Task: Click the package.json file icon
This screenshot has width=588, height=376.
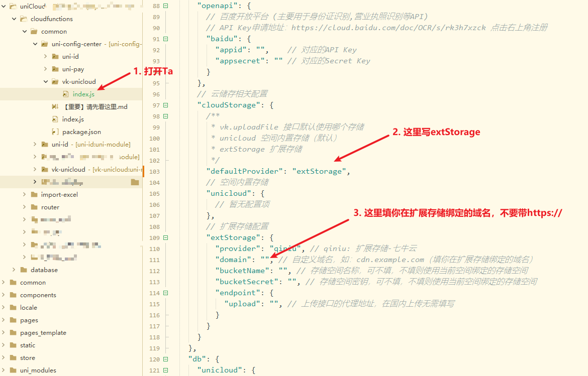Action: [x=55, y=132]
